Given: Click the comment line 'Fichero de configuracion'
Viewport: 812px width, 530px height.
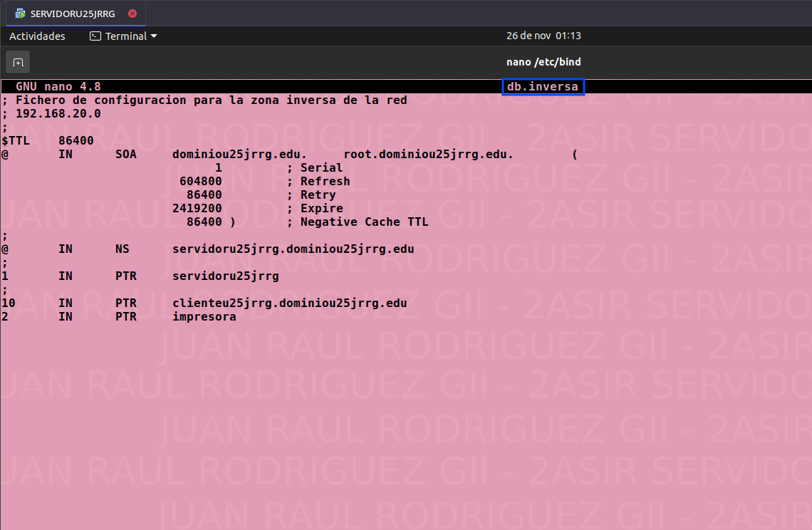Looking at the screenshot, I should [204, 100].
